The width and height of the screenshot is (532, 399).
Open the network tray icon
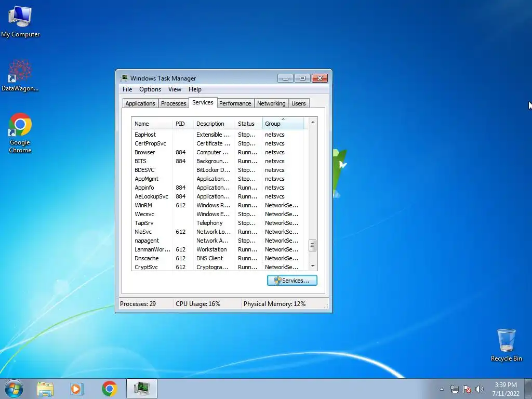coord(454,389)
